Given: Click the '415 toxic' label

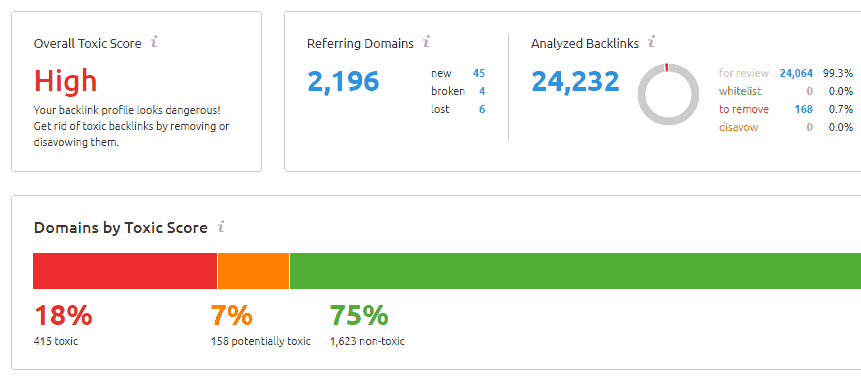Looking at the screenshot, I should click(56, 341).
